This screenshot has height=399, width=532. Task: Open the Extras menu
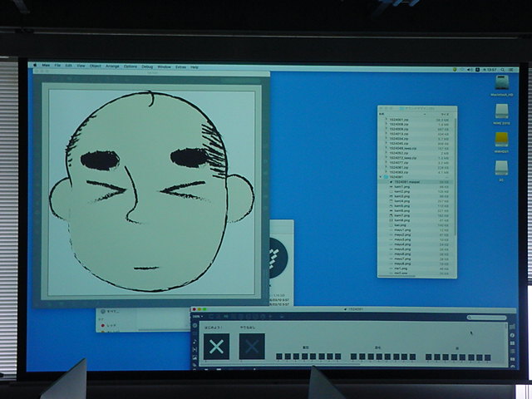click(181, 67)
